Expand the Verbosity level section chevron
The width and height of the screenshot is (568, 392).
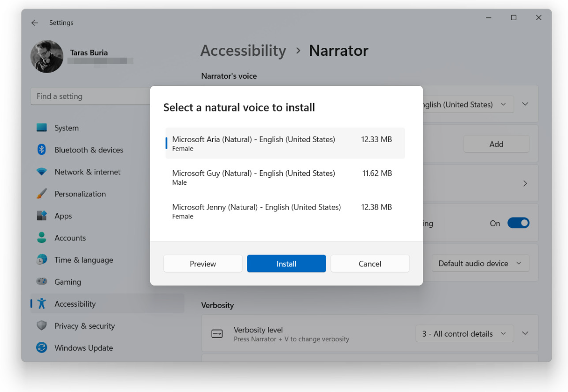(x=525, y=333)
